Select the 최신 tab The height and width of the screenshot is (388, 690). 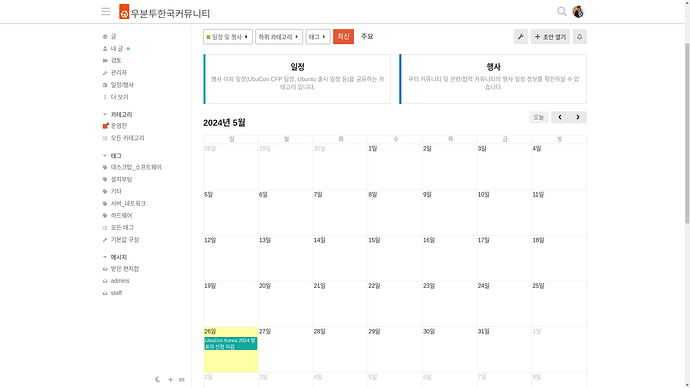343,37
